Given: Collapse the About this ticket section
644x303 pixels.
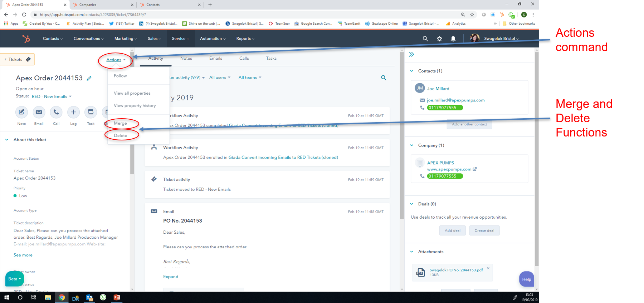Looking at the screenshot, I should pyautogui.click(x=7, y=140).
